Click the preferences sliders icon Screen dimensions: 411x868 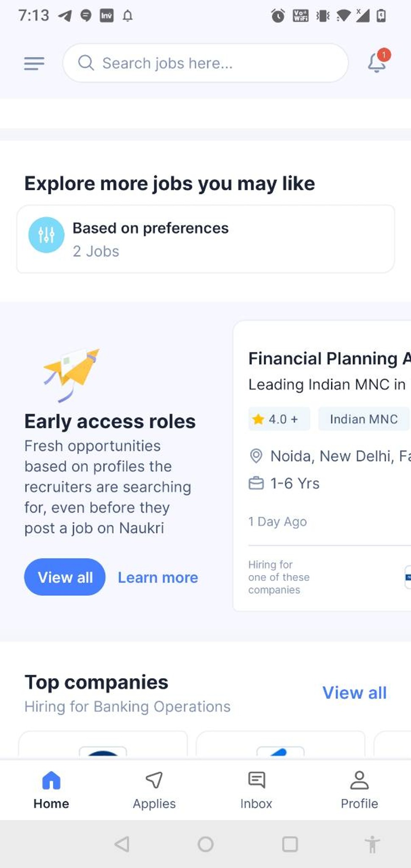(x=46, y=235)
